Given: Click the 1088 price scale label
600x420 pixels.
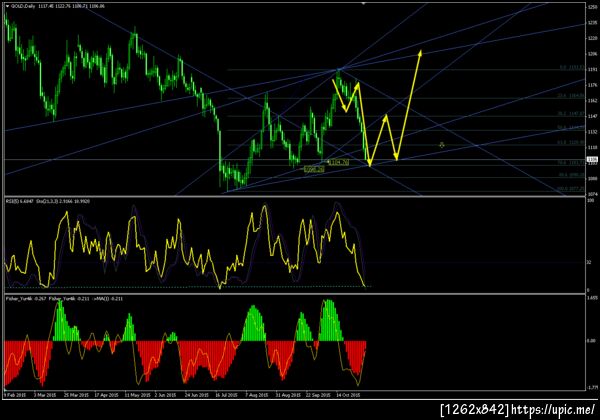Looking at the screenshot, I should [592, 179].
